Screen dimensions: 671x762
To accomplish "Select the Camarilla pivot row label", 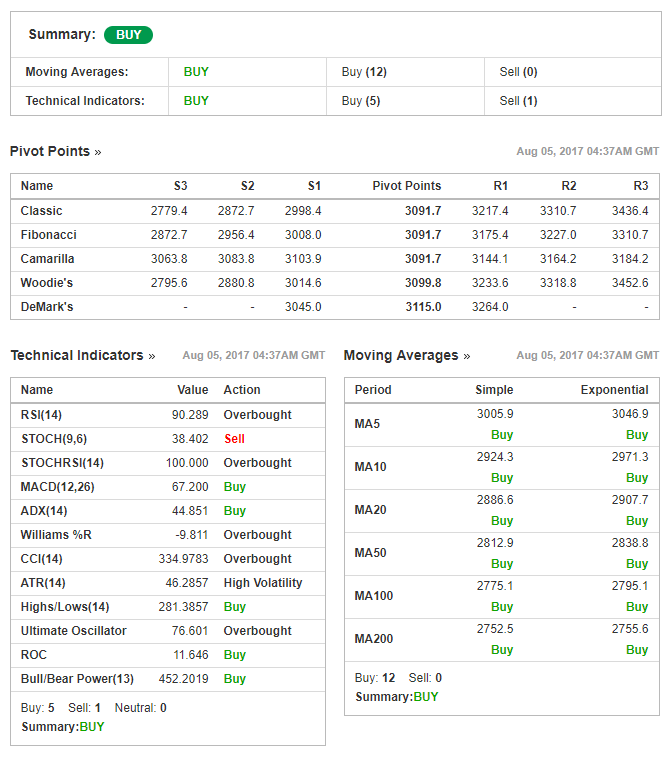I will coord(48,259).
